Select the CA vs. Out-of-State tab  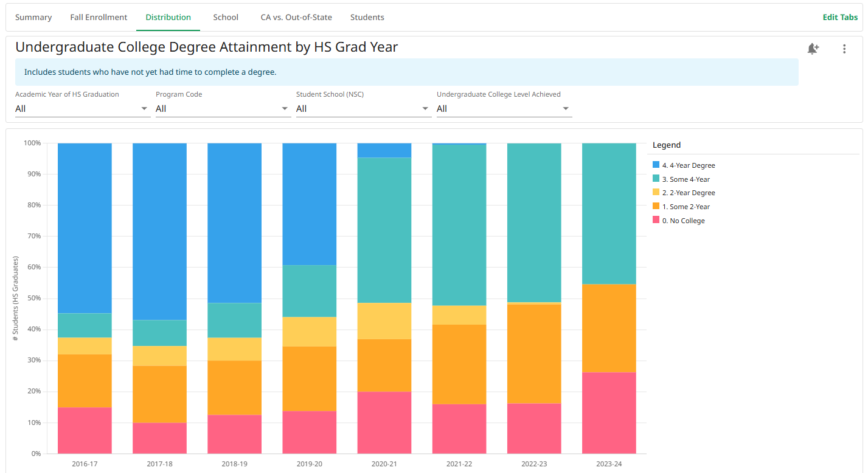(296, 17)
